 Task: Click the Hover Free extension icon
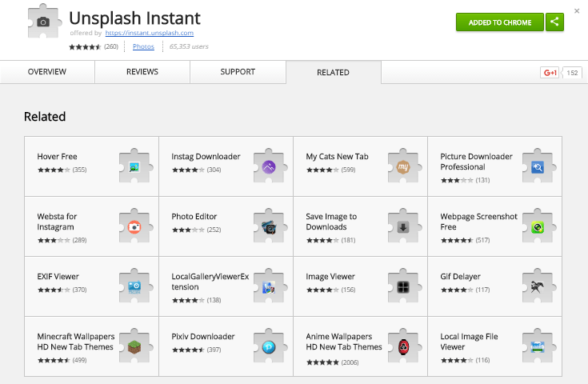[136, 166]
